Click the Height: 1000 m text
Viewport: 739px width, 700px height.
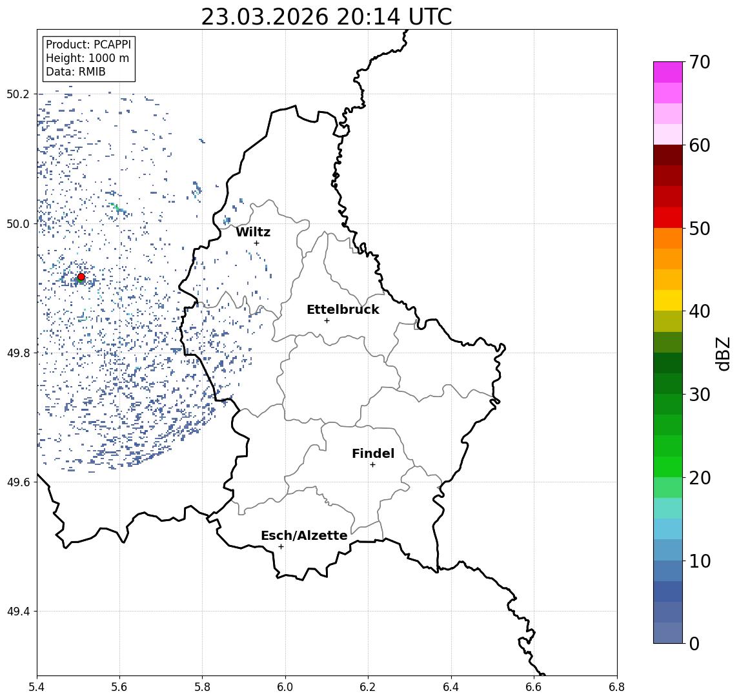pyautogui.click(x=87, y=59)
